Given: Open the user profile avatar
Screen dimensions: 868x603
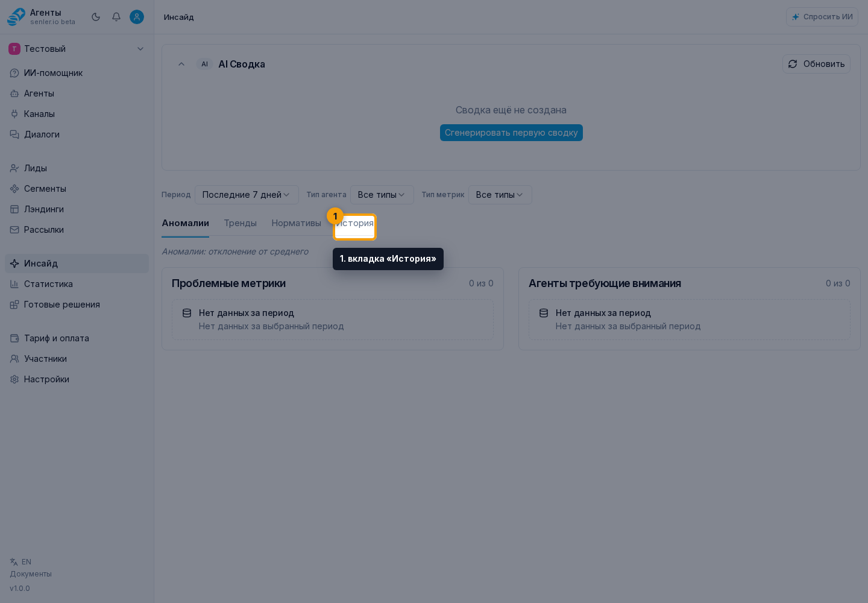Looking at the screenshot, I should [x=137, y=17].
